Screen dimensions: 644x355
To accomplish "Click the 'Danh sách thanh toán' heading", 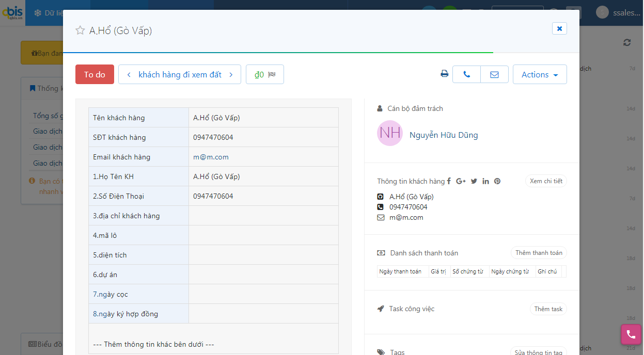I will point(424,253).
